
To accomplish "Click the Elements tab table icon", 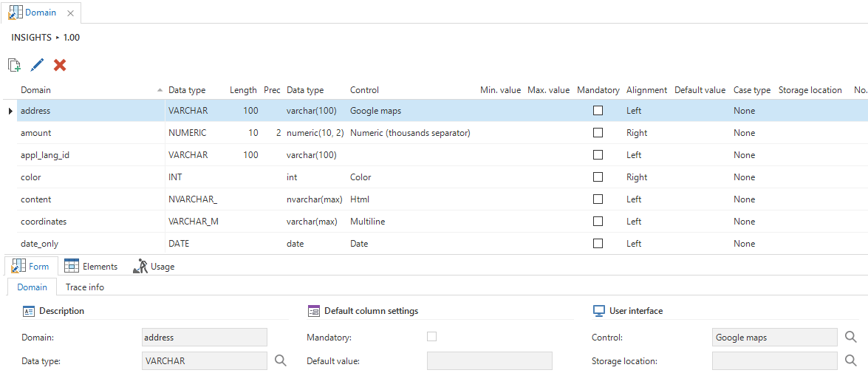I will [x=72, y=266].
